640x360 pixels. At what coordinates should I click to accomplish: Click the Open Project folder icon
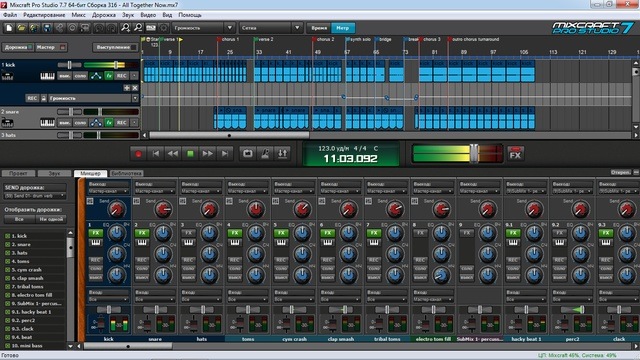click(21, 28)
